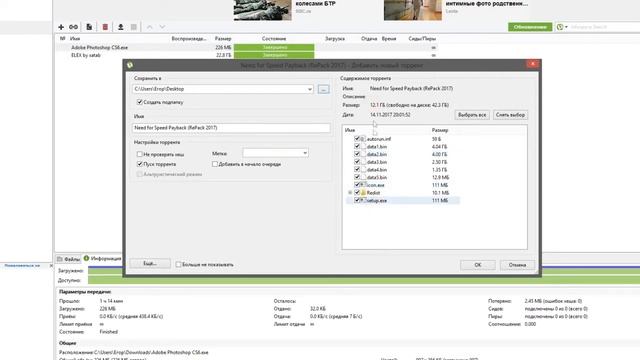Screen dimensions: 640x360
Task: Click the 'Отмена' cancel button
Action: click(517, 265)
